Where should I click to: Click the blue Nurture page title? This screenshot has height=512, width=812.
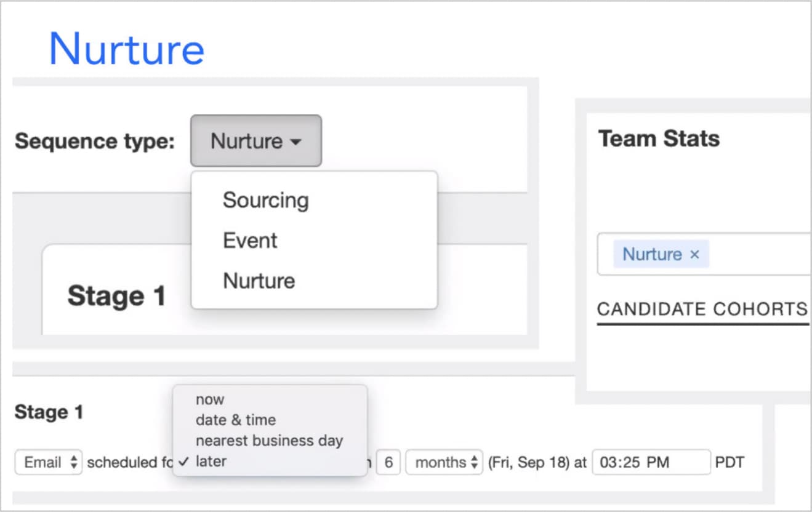pos(126,49)
